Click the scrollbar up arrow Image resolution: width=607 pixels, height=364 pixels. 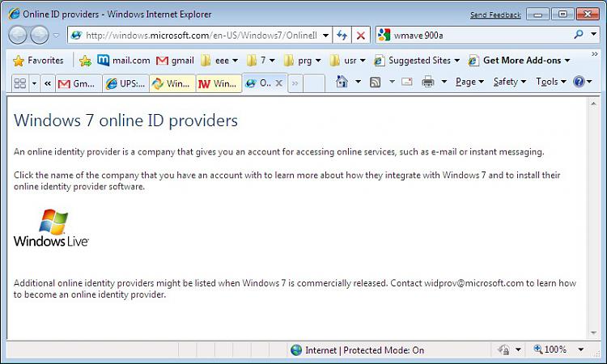click(593, 104)
